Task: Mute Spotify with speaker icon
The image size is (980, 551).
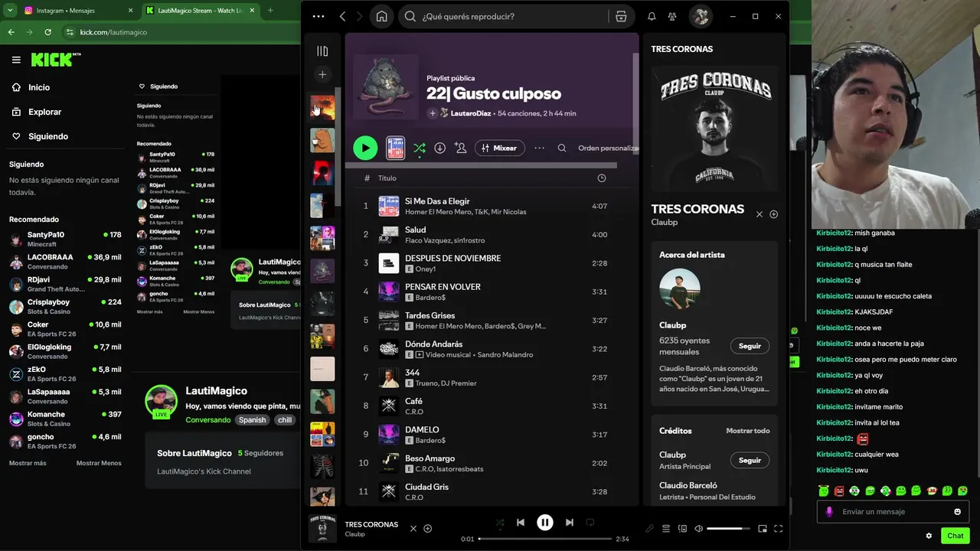Action: (698, 528)
